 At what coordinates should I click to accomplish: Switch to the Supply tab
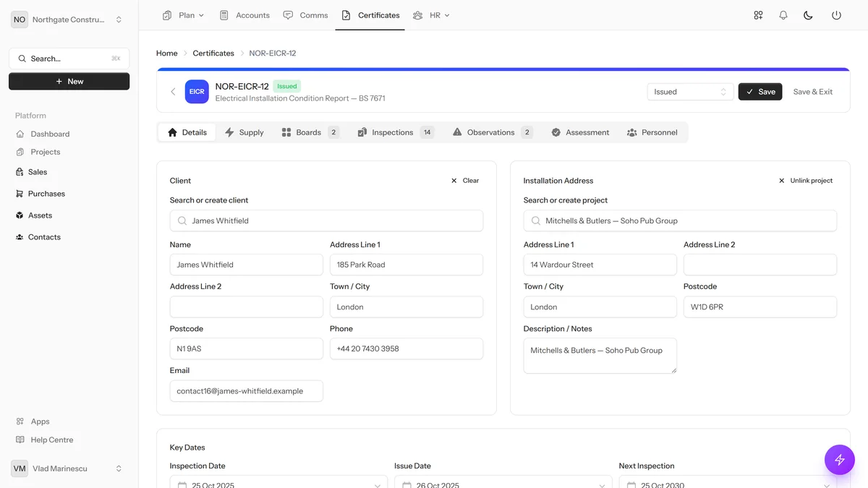click(x=244, y=132)
